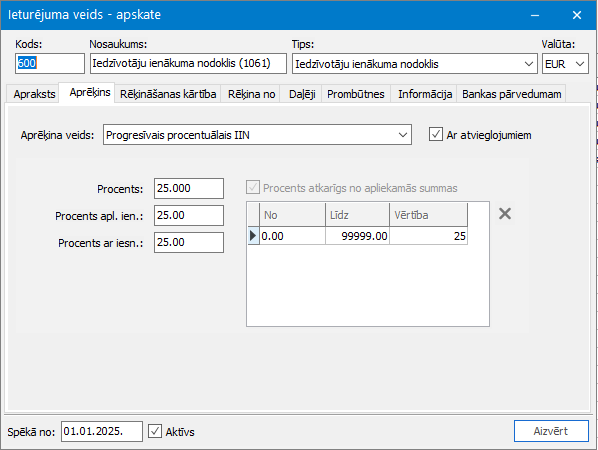This screenshot has width=598, height=450.
Task: Click the Vērtība column header
Action: tap(429, 215)
